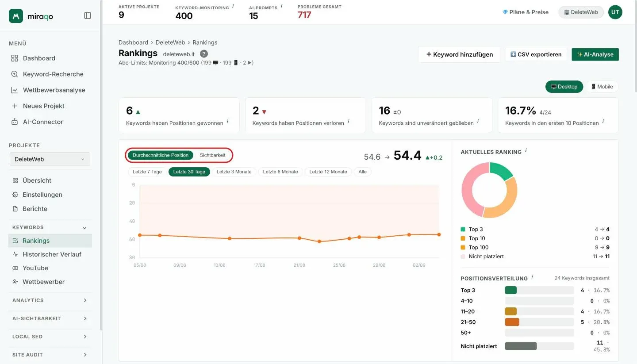Open Pläne & Preise link

click(x=525, y=12)
